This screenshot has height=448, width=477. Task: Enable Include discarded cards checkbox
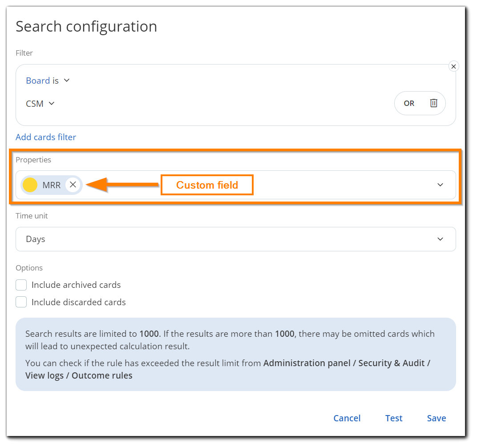coord(21,302)
